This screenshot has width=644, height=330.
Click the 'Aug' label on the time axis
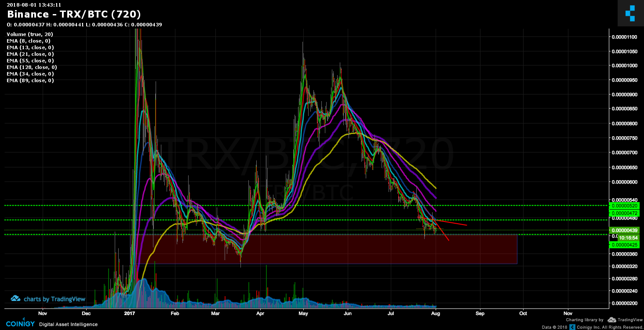click(436, 314)
